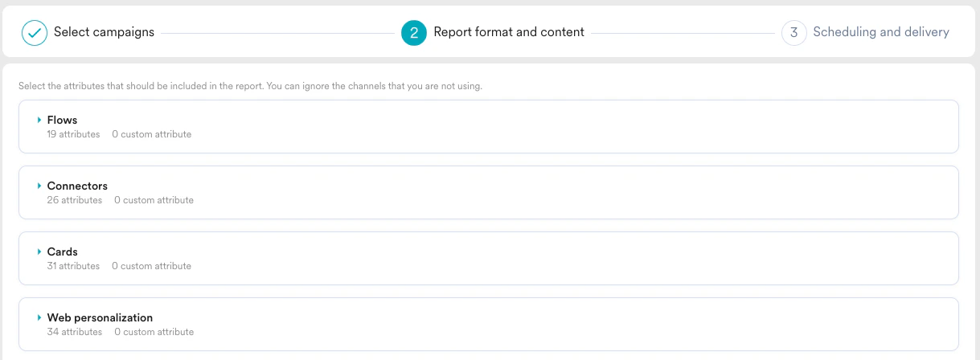
Task: Expand the Flows section arrow
Action: tap(39, 120)
